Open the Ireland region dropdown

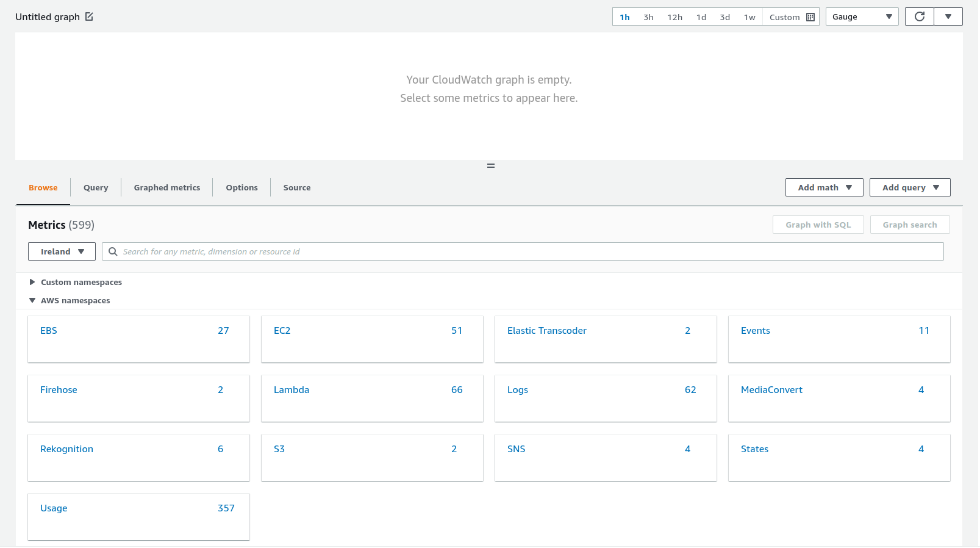point(62,251)
